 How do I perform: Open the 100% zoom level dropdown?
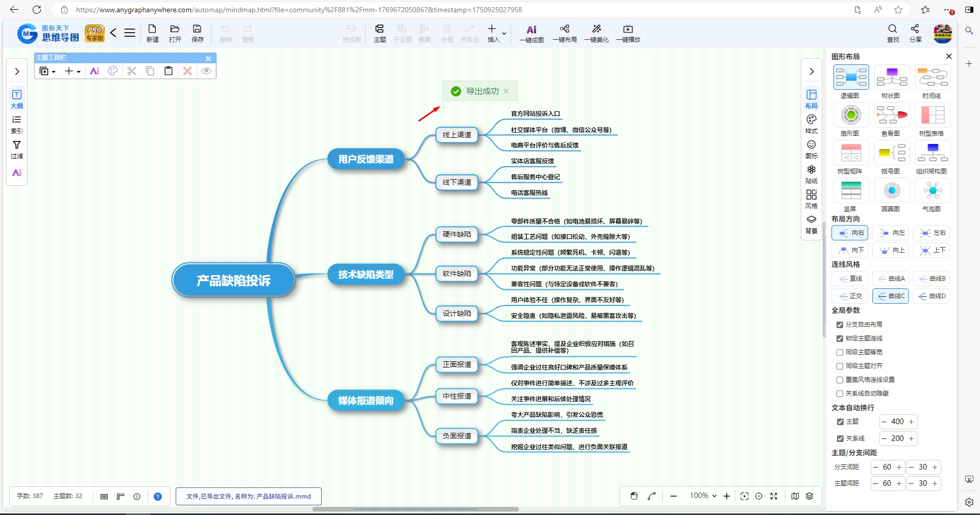pyautogui.click(x=703, y=496)
